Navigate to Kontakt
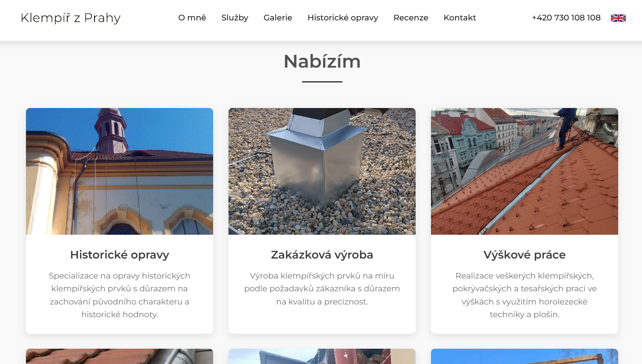 459,18
